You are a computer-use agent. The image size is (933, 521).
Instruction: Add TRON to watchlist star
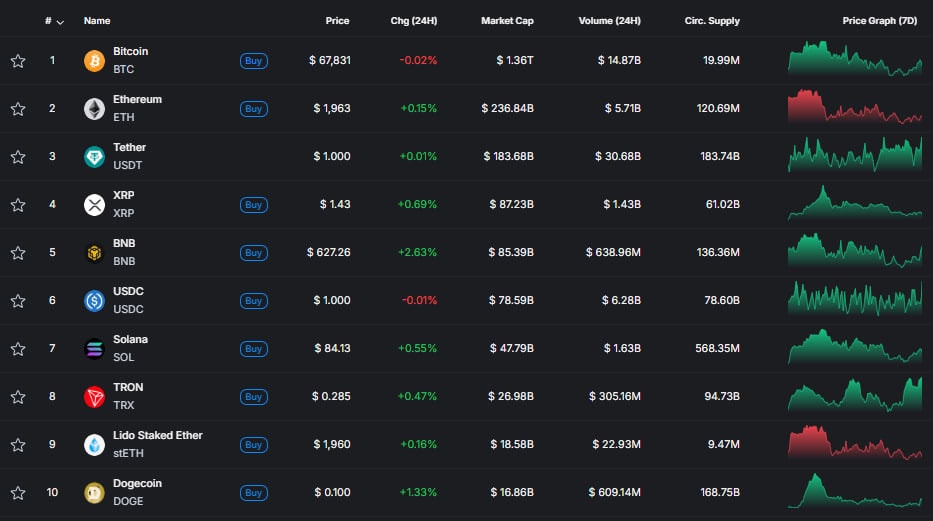pos(18,397)
